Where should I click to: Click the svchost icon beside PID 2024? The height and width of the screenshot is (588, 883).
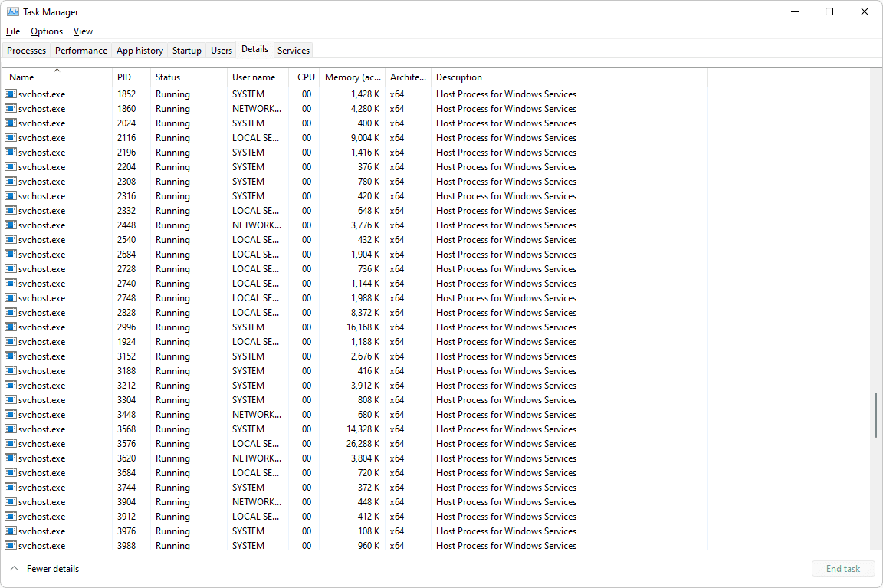coord(10,123)
